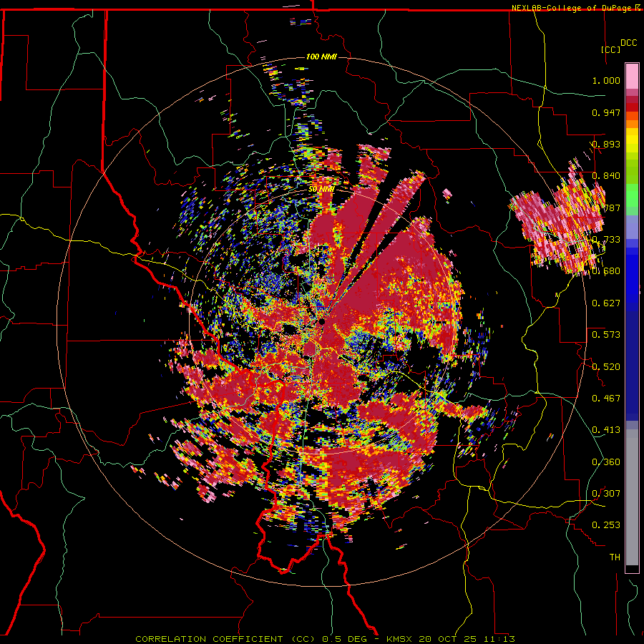Pick the 0.307 scale label
Screen dimensions: 644x644
coord(606,493)
